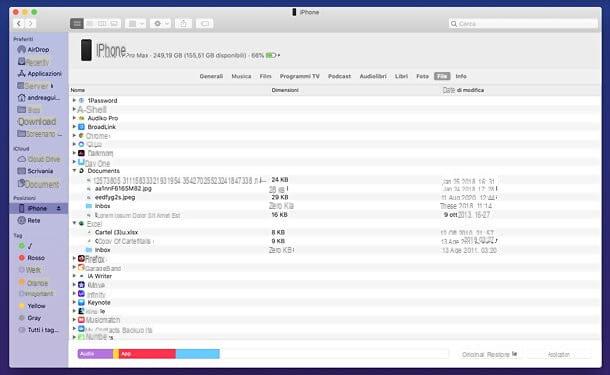Collapse the Documents folder
610x375 pixels.
click(x=74, y=171)
